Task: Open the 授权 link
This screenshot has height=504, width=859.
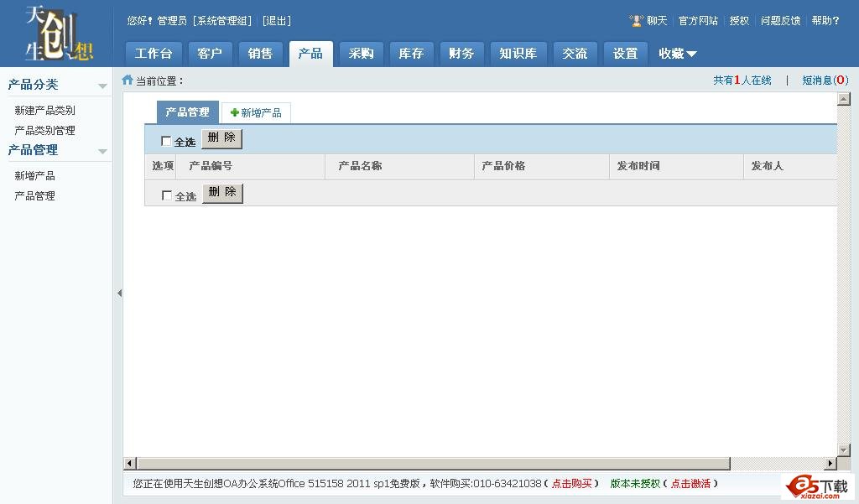Action: (739, 21)
